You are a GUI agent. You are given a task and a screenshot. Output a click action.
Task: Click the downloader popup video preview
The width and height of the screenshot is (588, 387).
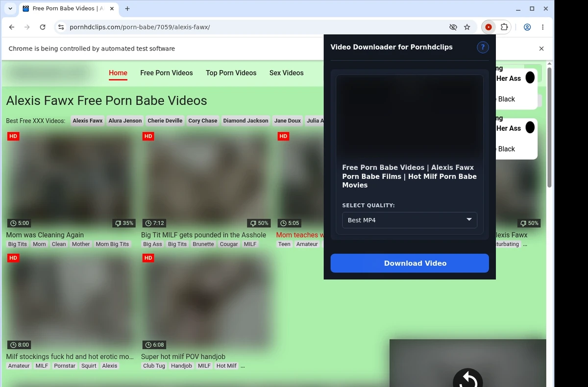(410, 117)
